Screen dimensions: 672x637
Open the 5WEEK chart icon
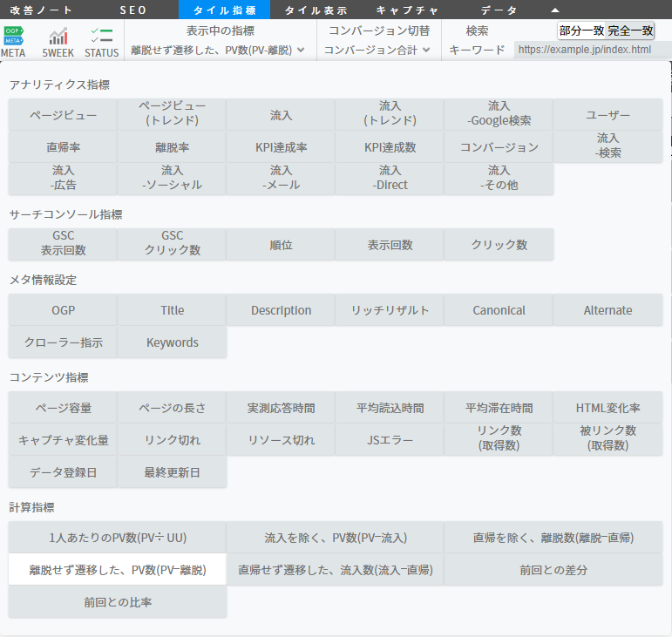tap(58, 42)
